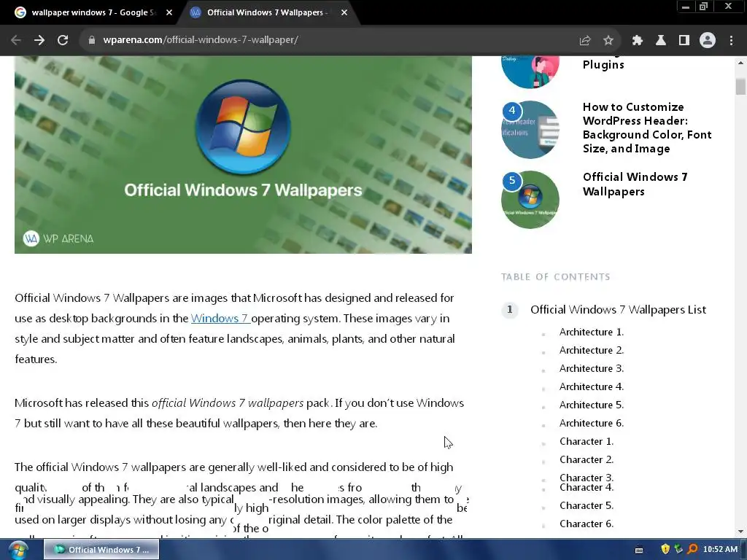Jump to Architecture 5 in the contents
Image resolution: width=747 pixels, height=560 pixels.
pyautogui.click(x=591, y=405)
